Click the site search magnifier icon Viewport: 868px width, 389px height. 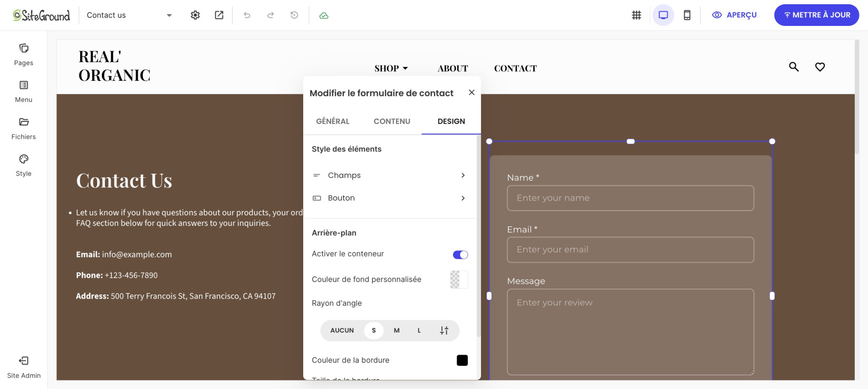click(794, 67)
